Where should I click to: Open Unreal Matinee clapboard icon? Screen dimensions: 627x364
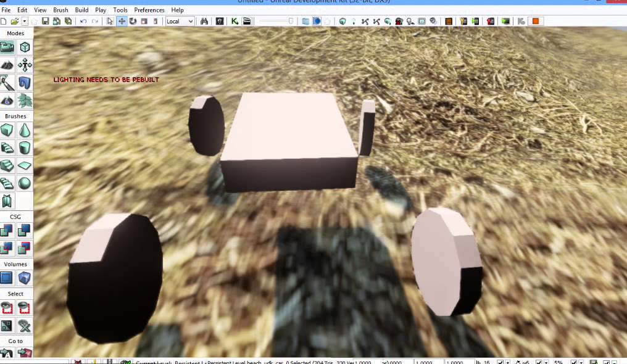(x=247, y=21)
